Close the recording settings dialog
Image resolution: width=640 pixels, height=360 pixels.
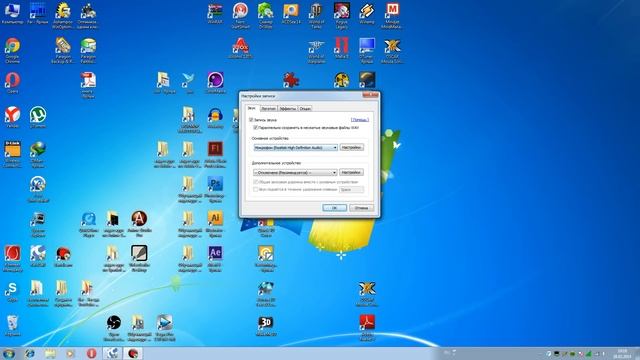371,95
